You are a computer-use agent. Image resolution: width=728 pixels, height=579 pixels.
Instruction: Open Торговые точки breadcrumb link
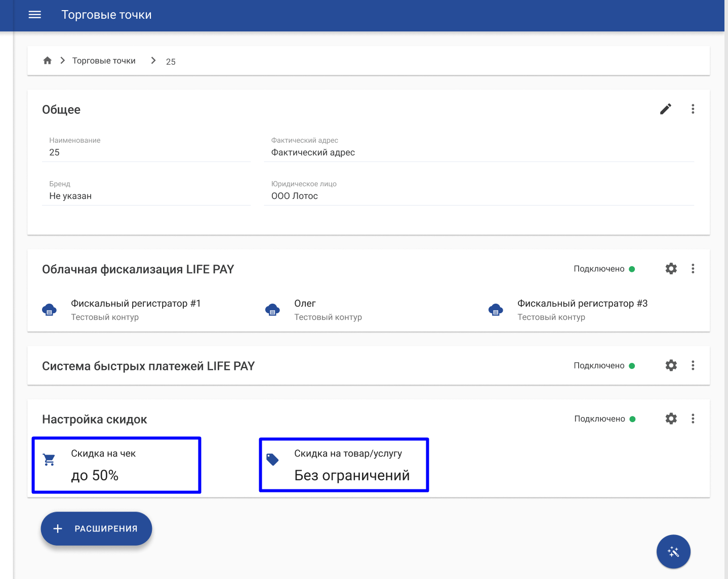coord(104,61)
